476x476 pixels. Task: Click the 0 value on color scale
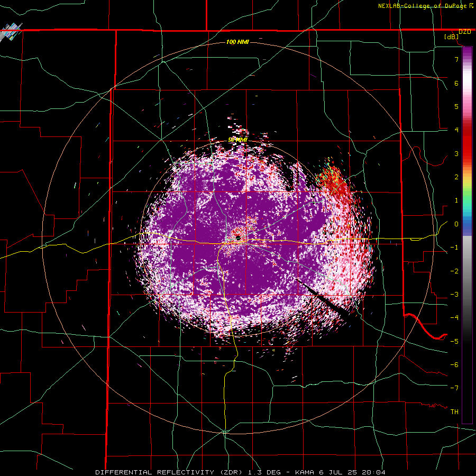coord(456,224)
